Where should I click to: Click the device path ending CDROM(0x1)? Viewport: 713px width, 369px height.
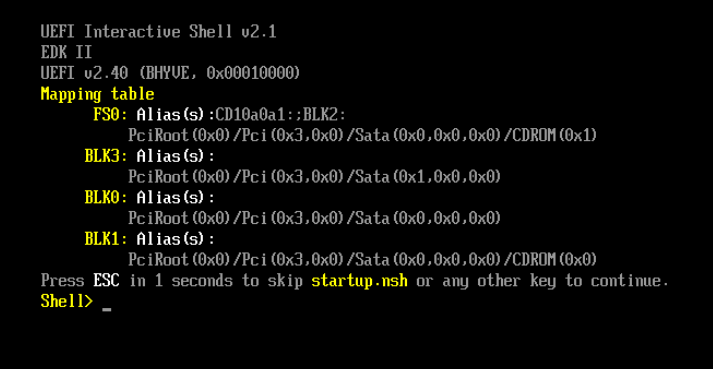pos(362,136)
